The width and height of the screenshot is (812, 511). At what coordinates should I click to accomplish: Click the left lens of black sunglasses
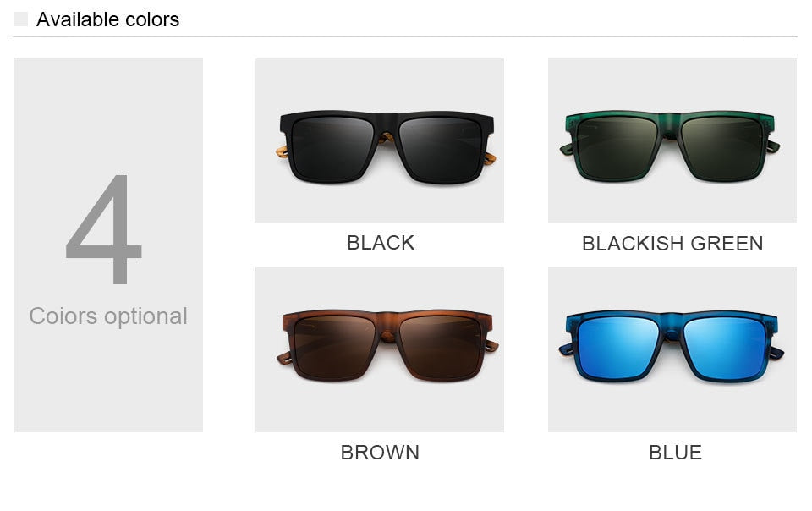[332, 147]
